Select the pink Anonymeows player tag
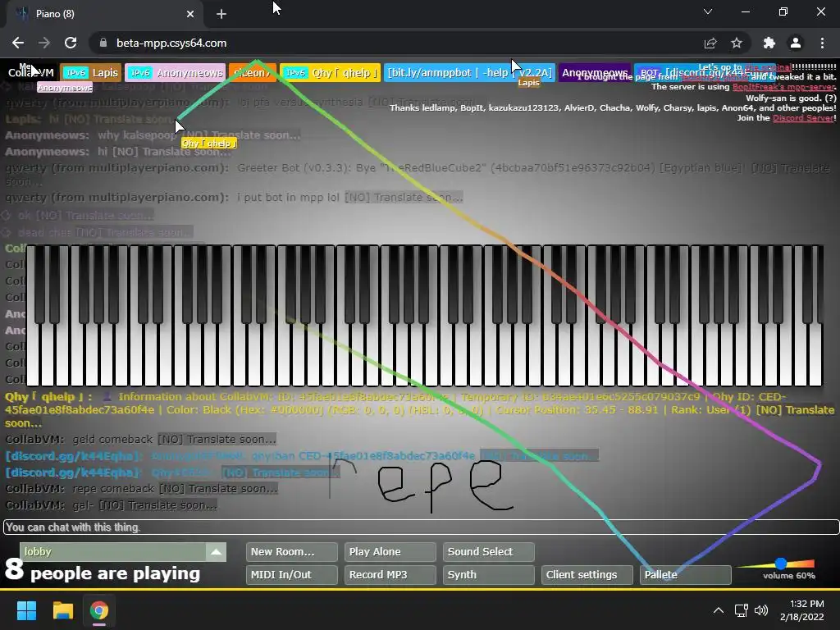The image size is (840, 630). (176, 73)
